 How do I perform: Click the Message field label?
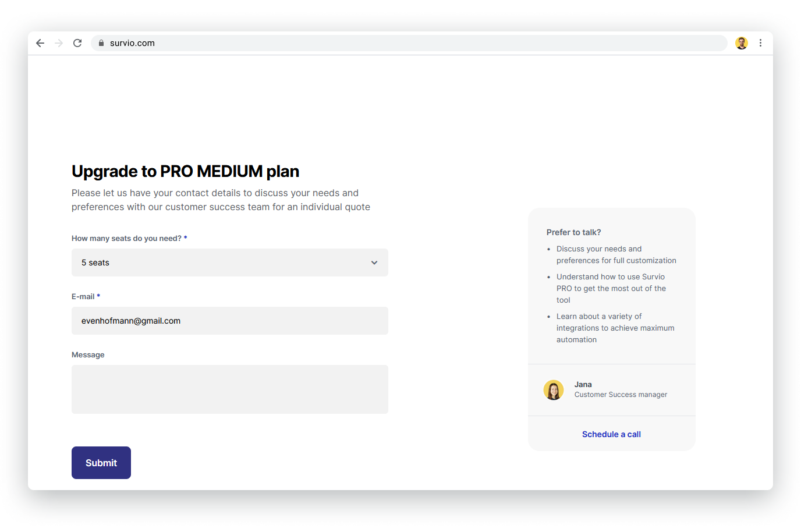(x=88, y=354)
